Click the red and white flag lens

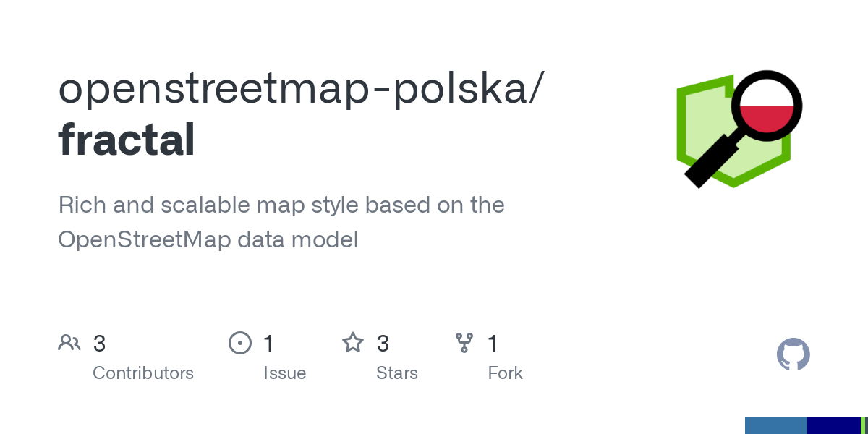(767, 106)
